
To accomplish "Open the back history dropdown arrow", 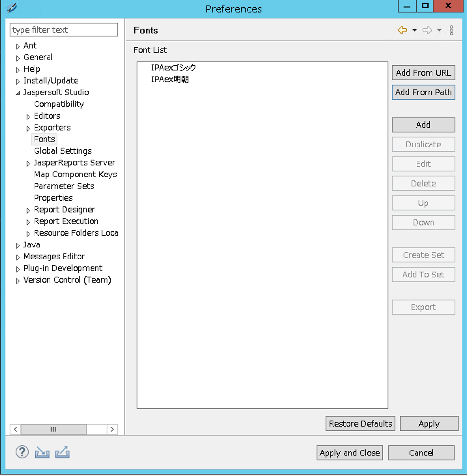I will pyautogui.click(x=414, y=30).
